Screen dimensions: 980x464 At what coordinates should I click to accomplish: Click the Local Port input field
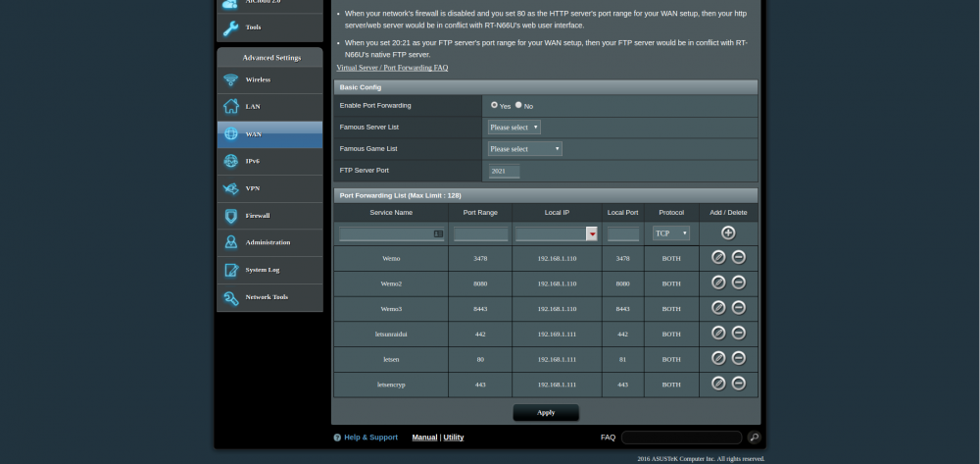(623, 233)
